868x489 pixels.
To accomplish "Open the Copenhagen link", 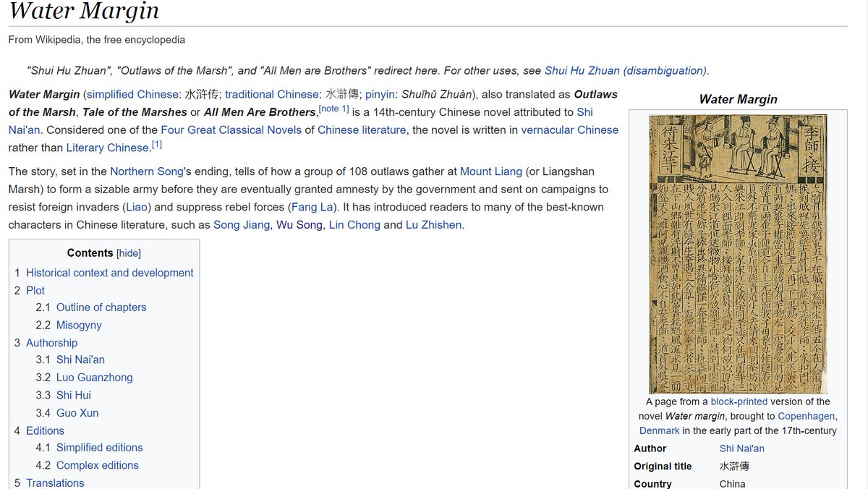I will coord(807,416).
